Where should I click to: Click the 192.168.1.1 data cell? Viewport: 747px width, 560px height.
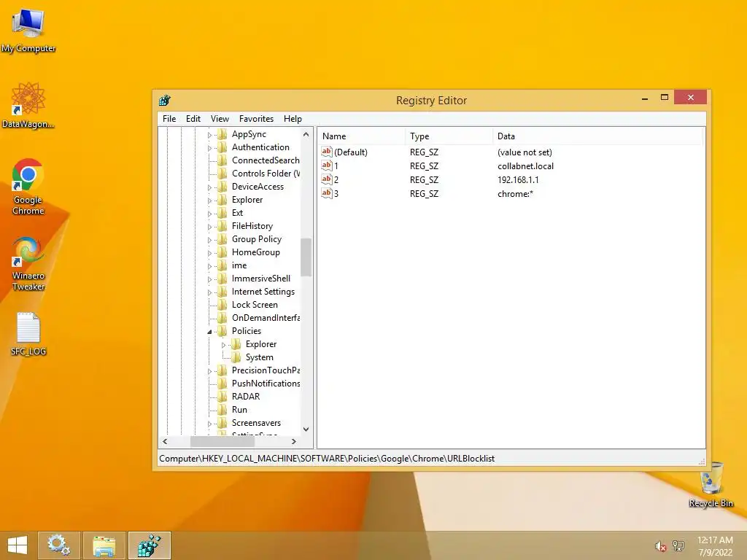[518, 180]
